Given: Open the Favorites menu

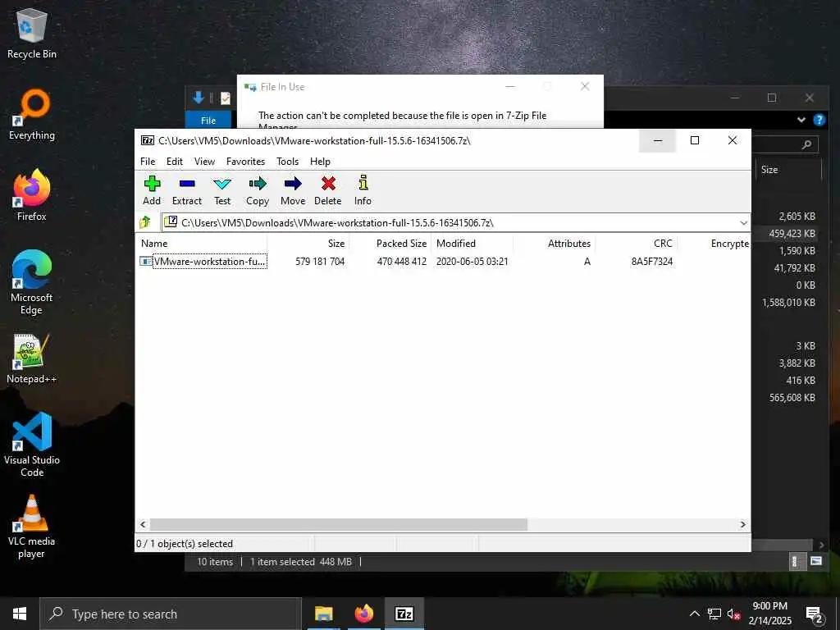Looking at the screenshot, I should tap(246, 162).
